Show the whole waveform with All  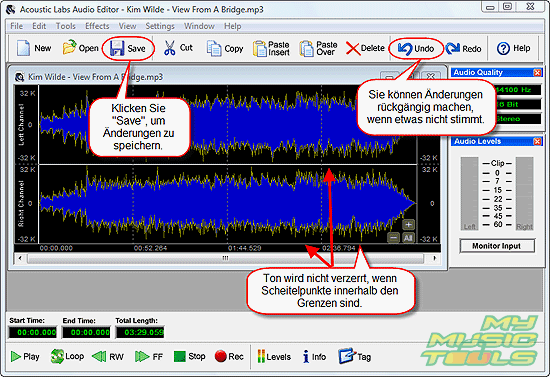coord(408,238)
